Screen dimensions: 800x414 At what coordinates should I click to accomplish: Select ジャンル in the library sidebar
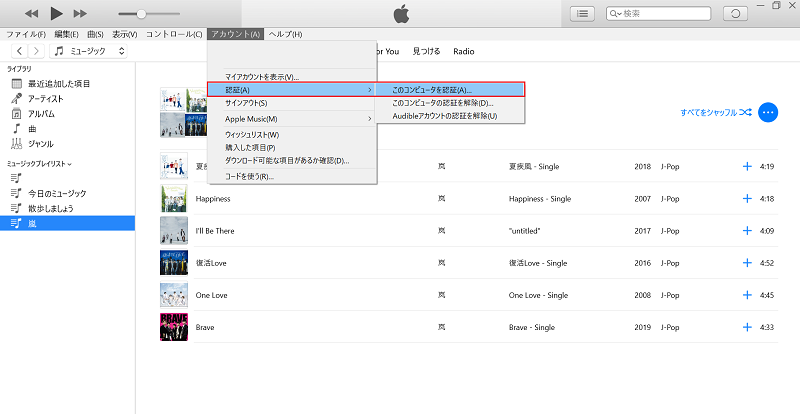pyautogui.click(x=67, y=144)
